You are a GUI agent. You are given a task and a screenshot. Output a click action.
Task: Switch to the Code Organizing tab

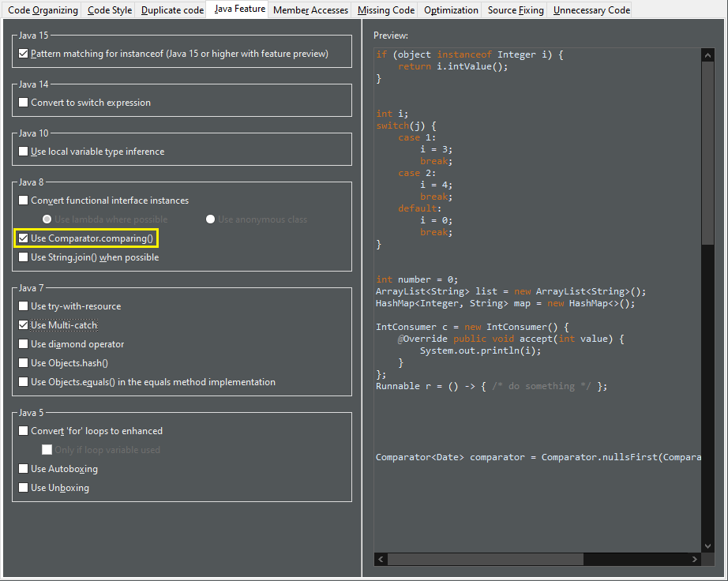43,10
